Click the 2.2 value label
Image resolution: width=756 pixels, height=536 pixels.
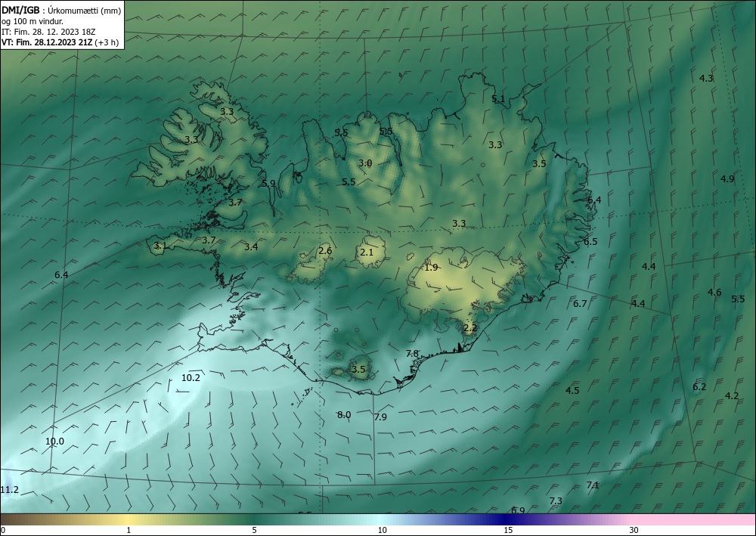coord(470,328)
